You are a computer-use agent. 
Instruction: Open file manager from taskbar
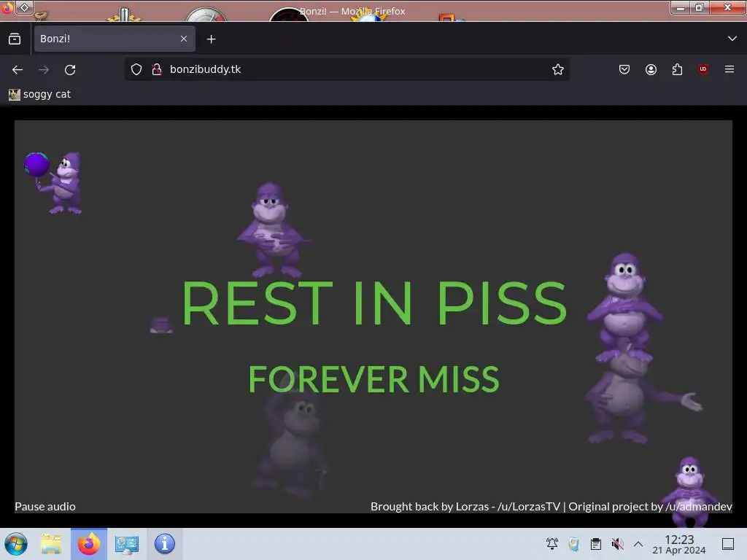pyautogui.click(x=52, y=544)
